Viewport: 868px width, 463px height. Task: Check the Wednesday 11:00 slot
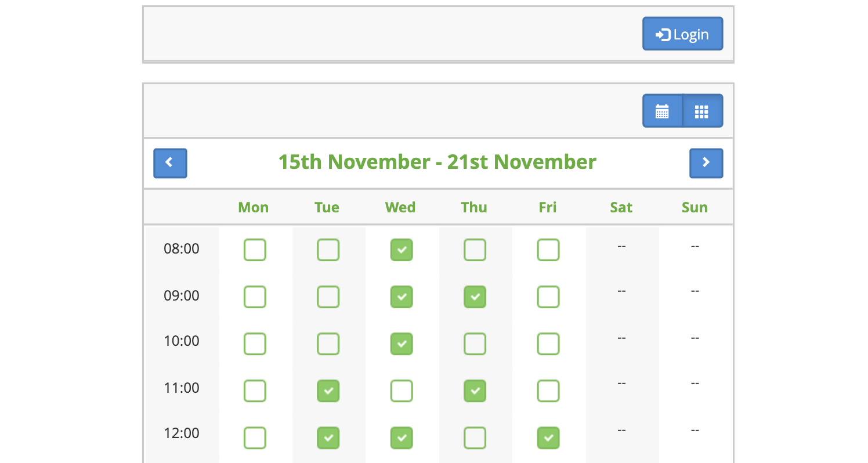click(x=402, y=391)
